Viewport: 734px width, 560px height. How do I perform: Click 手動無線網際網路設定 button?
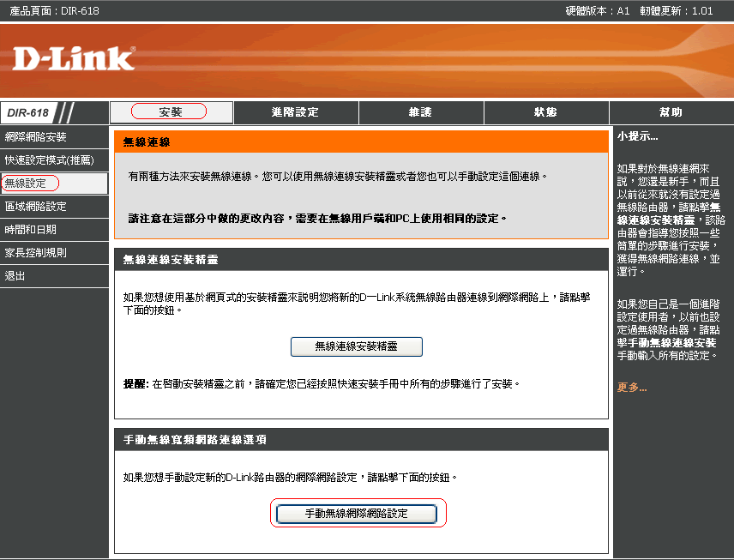(356, 514)
